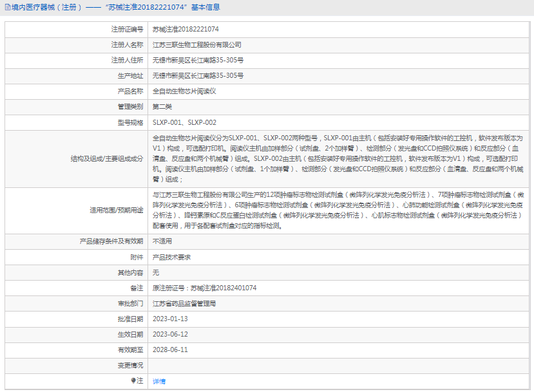
Task: Select product name 全自动生物芯片阅读仪
Action: tap(184, 91)
